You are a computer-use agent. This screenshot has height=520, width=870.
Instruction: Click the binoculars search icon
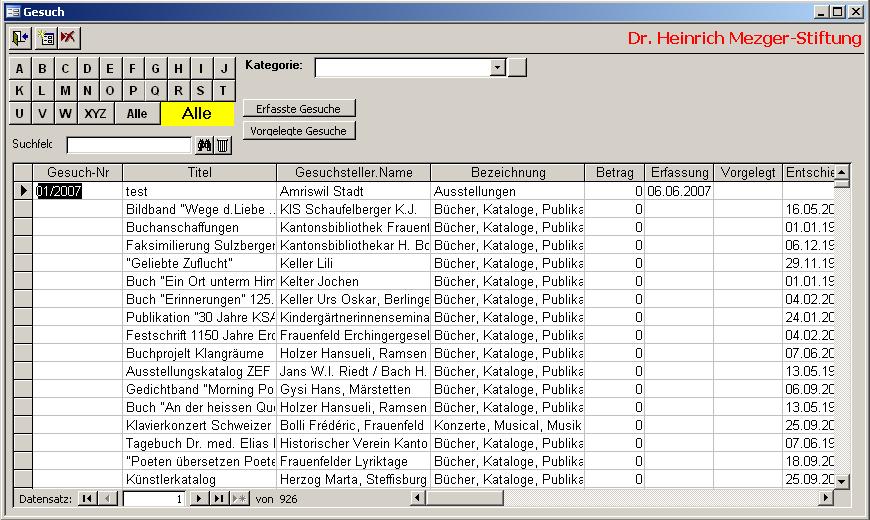click(204, 145)
